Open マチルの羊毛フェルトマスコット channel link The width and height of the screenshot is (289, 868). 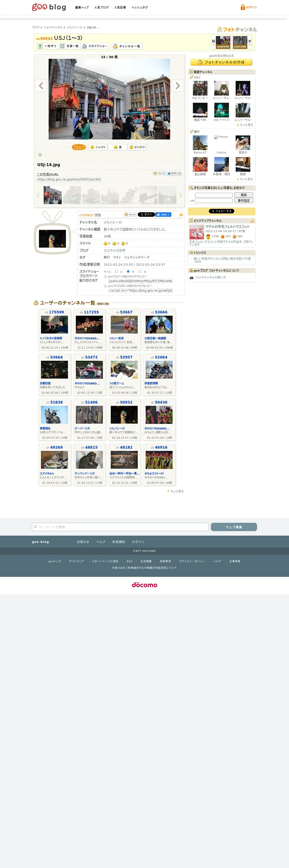(227, 227)
